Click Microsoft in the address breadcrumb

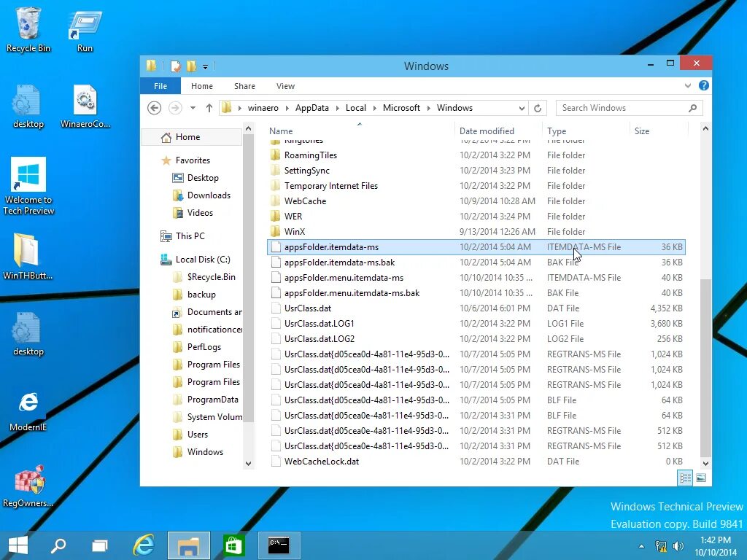tap(401, 108)
